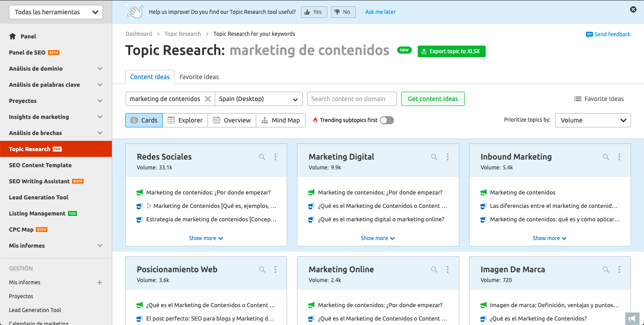
Task: Open SEO Writing Assistant in the sidebar
Action: point(56,181)
